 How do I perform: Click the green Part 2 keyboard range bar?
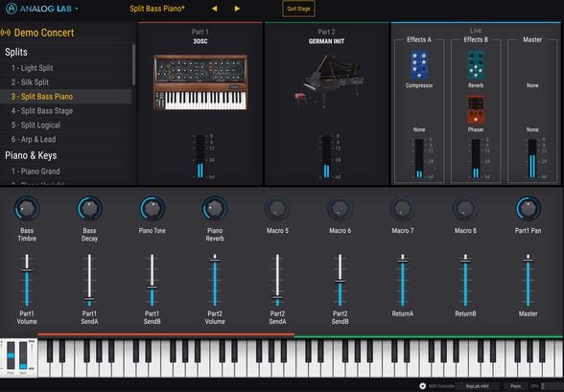point(428,336)
